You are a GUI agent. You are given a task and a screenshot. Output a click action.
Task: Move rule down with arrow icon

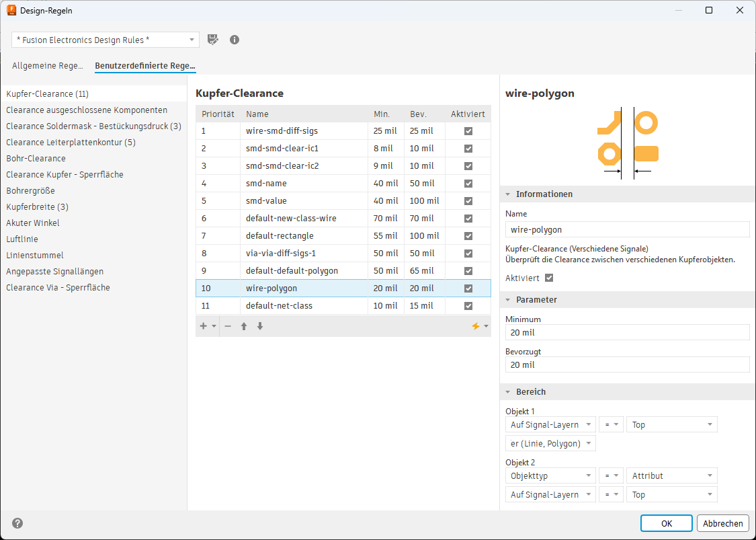[x=260, y=326]
